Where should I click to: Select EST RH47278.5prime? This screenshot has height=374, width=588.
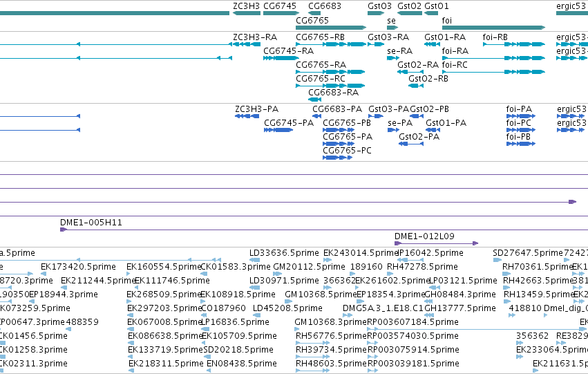coord(422,267)
